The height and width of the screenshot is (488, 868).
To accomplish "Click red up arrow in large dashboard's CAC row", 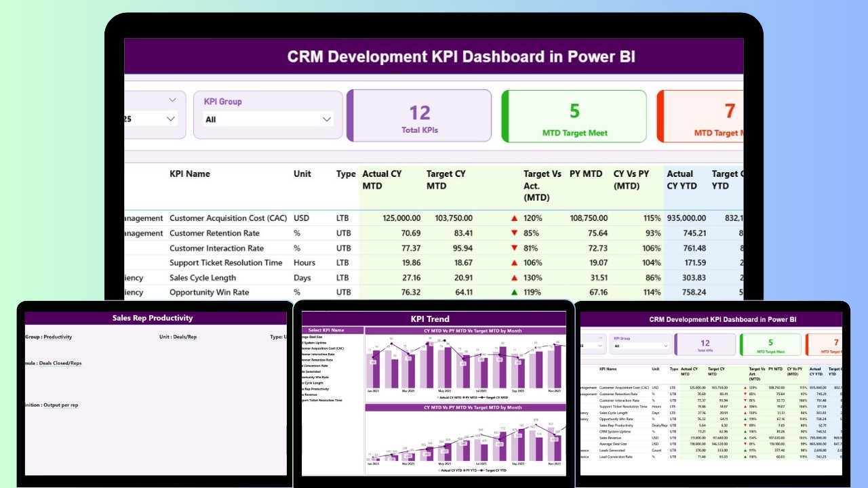I will pyautogui.click(x=514, y=218).
